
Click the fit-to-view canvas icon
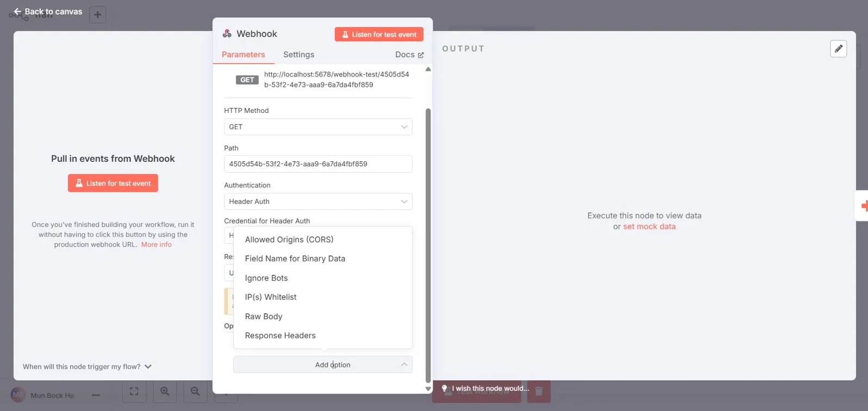[x=134, y=391]
